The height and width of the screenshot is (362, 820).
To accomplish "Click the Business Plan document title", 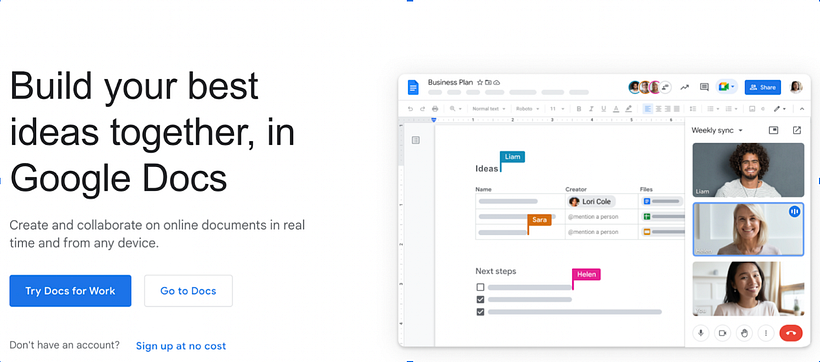I will click(450, 82).
